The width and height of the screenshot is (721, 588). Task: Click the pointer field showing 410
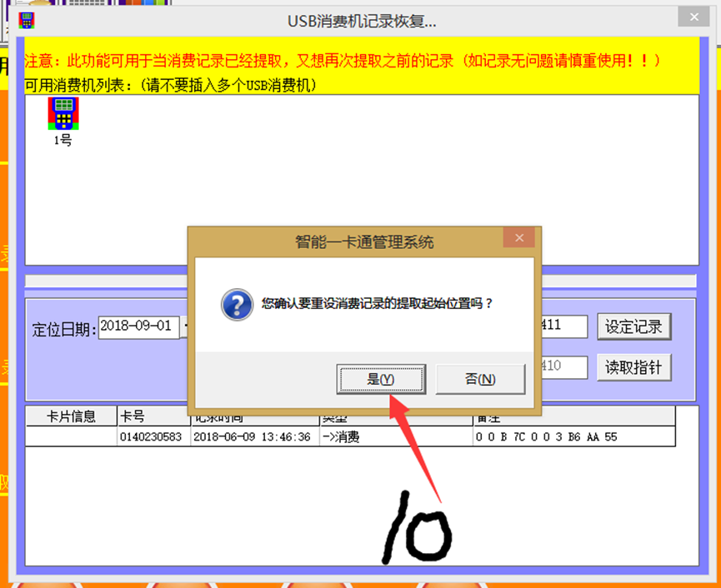click(x=563, y=366)
